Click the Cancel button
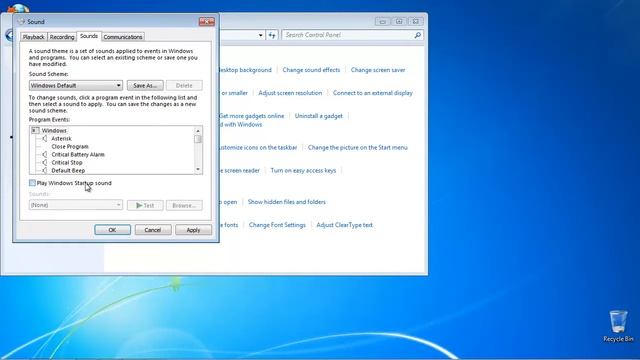Screen dimensions: 640x360 click(x=153, y=230)
